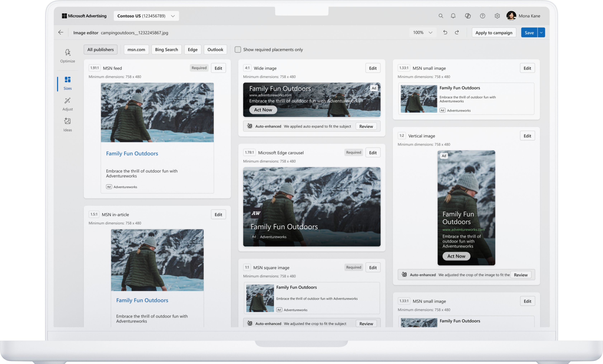This screenshot has width=603, height=364.
Task: Toggle Show required placements only checkbox
Action: (238, 50)
